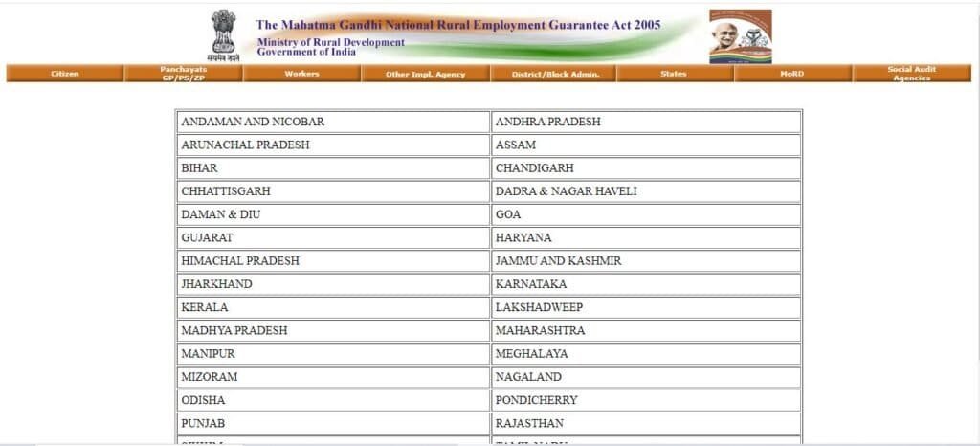
Task: Open the Panchayats GP/PS/ZP menu
Action: [x=183, y=74]
